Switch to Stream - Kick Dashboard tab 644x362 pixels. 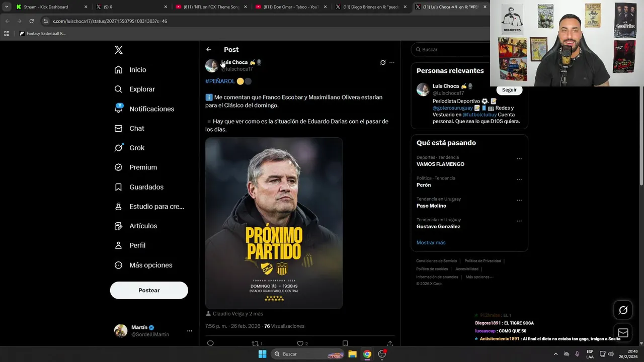(52, 7)
